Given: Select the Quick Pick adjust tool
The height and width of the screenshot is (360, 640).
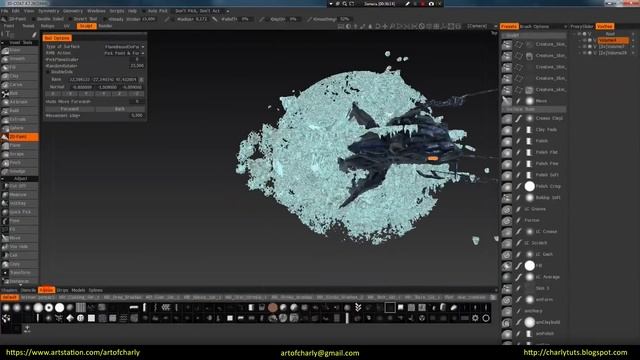Looking at the screenshot, I should pos(20,212).
